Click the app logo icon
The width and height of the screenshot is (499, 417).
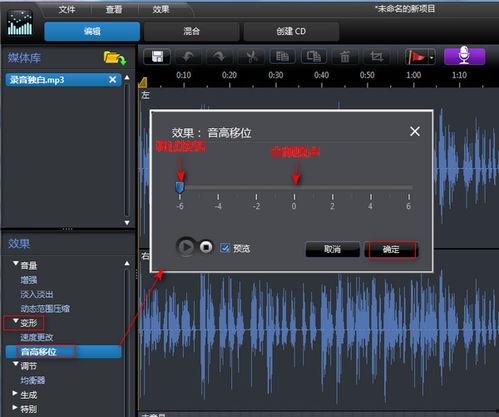(x=20, y=22)
